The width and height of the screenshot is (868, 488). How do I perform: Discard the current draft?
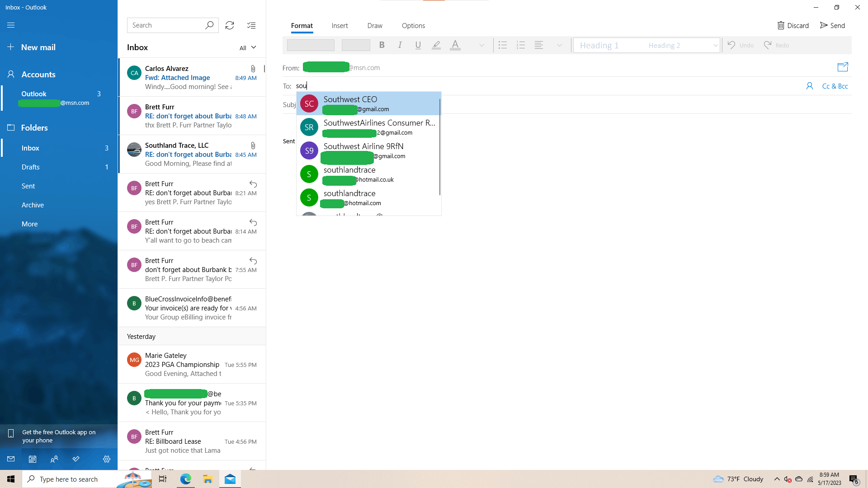click(793, 26)
